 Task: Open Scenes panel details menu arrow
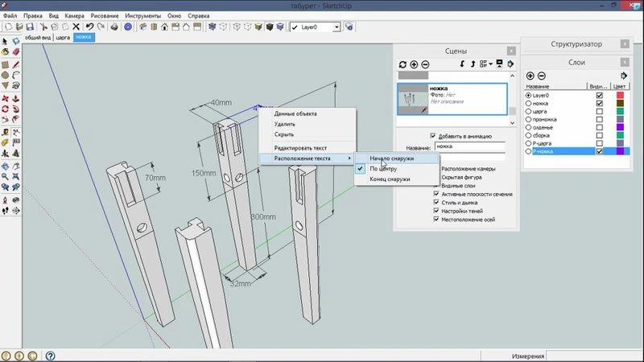point(510,64)
